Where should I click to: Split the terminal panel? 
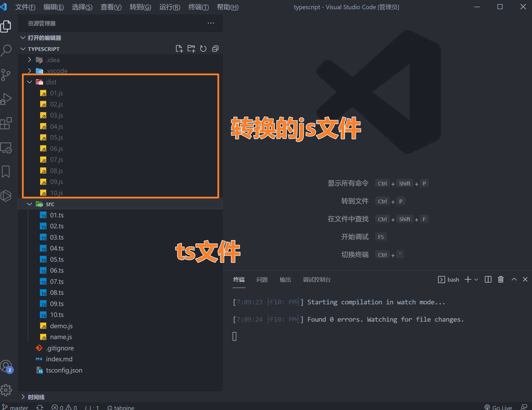[x=488, y=280]
